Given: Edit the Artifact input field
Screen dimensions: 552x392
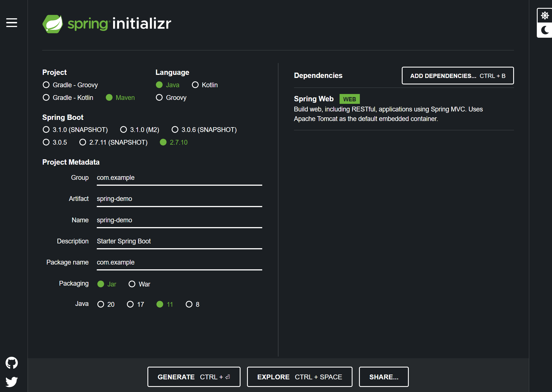Looking at the screenshot, I should pos(179,199).
